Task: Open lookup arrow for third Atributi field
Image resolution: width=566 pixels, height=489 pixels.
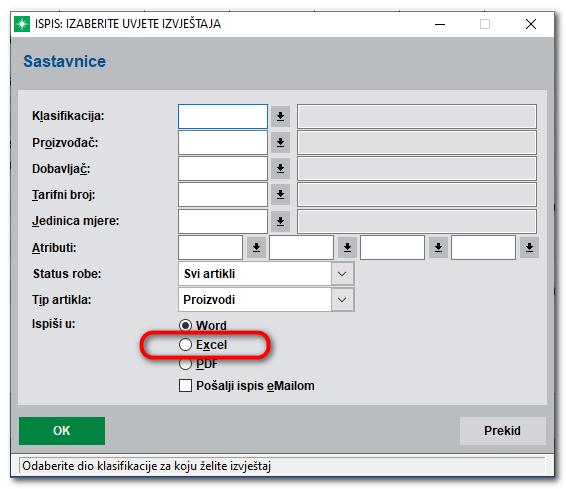Action: click(x=438, y=248)
